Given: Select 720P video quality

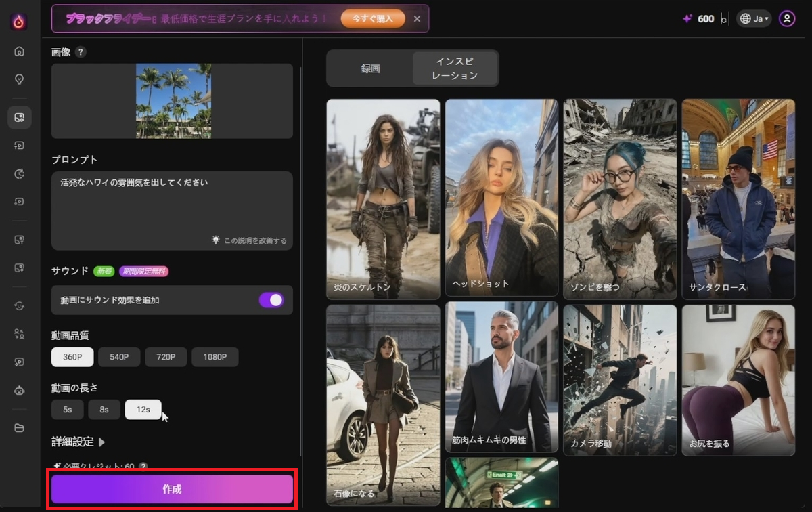Looking at the screenshot, I should click(x=166, y=357).
